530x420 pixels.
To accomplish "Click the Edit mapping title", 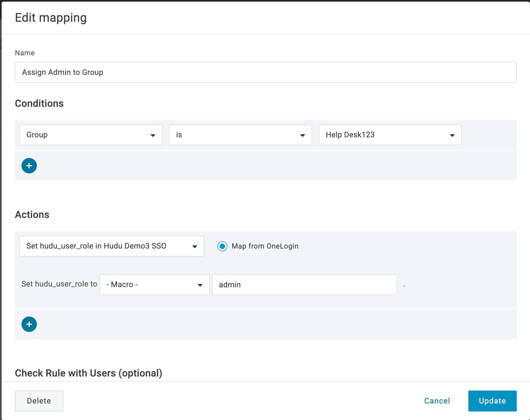I will click(x=51, y=18).
